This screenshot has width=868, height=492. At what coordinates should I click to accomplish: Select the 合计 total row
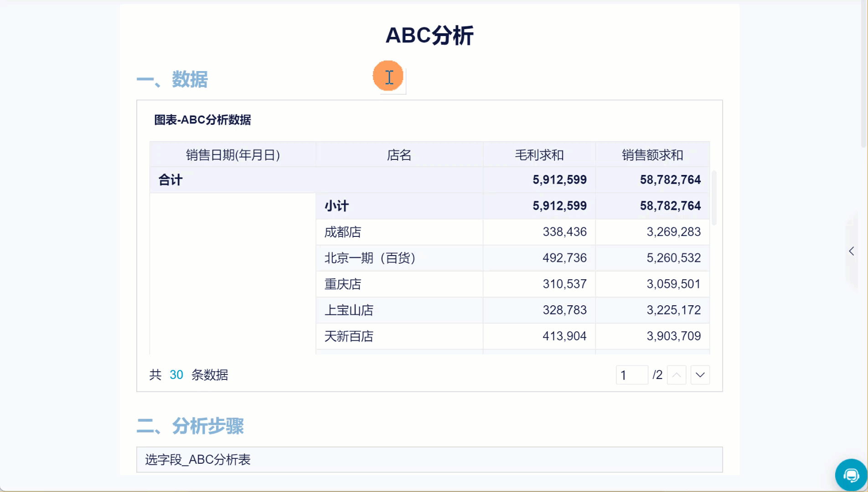pyautogui.click(x=170, y=180)
